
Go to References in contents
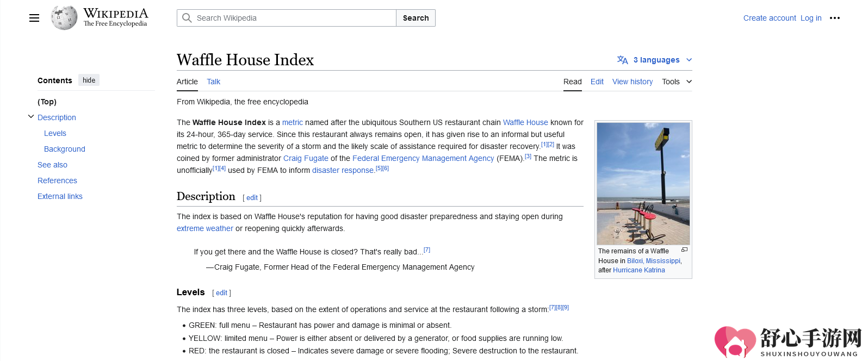tap(57, 180)
